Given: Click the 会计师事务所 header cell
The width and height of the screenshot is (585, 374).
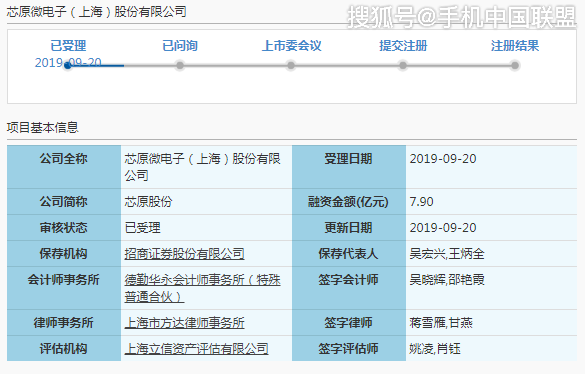Looking at the screenshot, I should [x=64, y=288].
